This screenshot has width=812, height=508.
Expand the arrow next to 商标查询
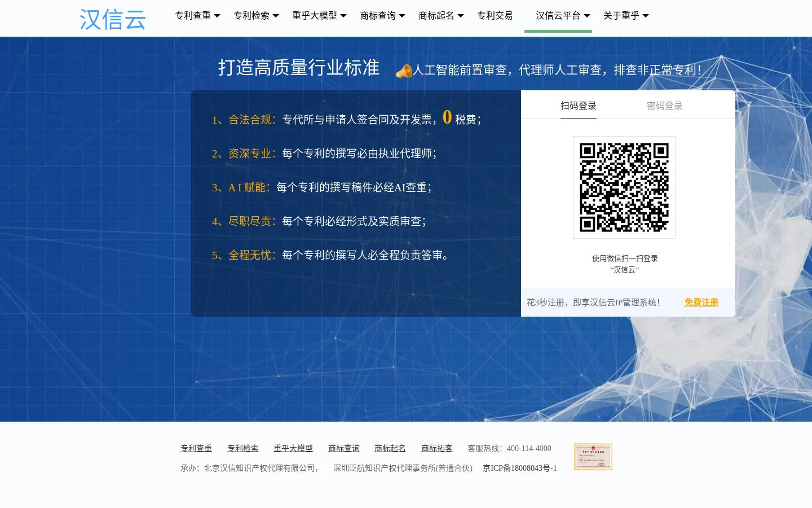402,16
